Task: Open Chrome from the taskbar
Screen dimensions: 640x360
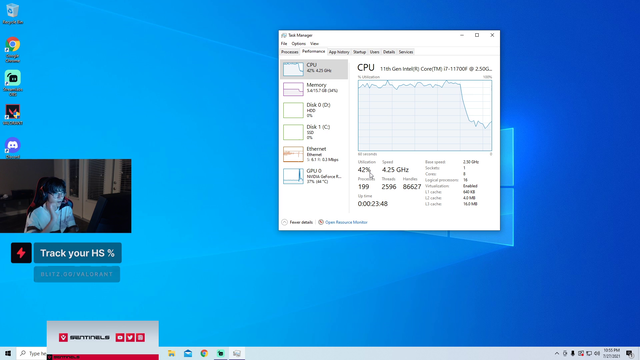Action: 204,353
